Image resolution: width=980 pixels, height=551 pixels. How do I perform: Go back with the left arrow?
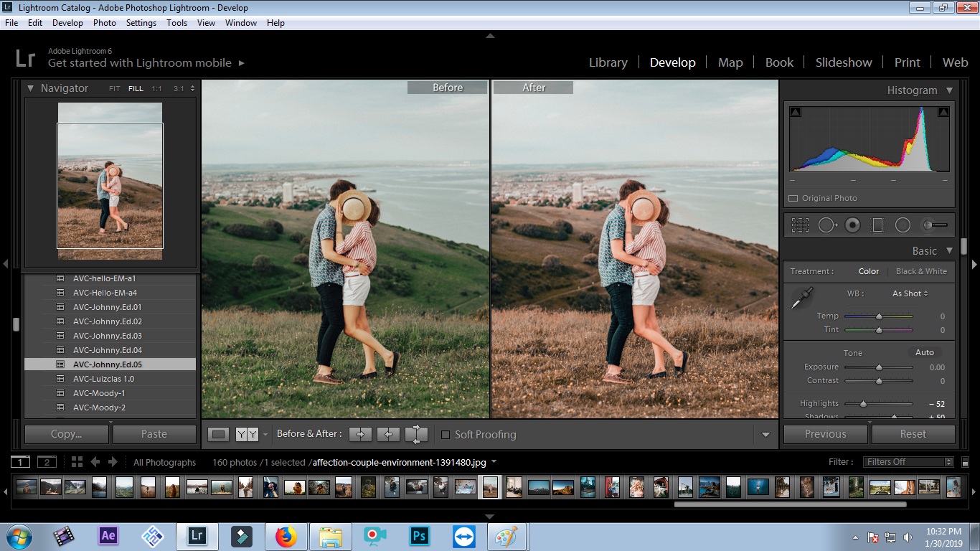click(95, 462)
